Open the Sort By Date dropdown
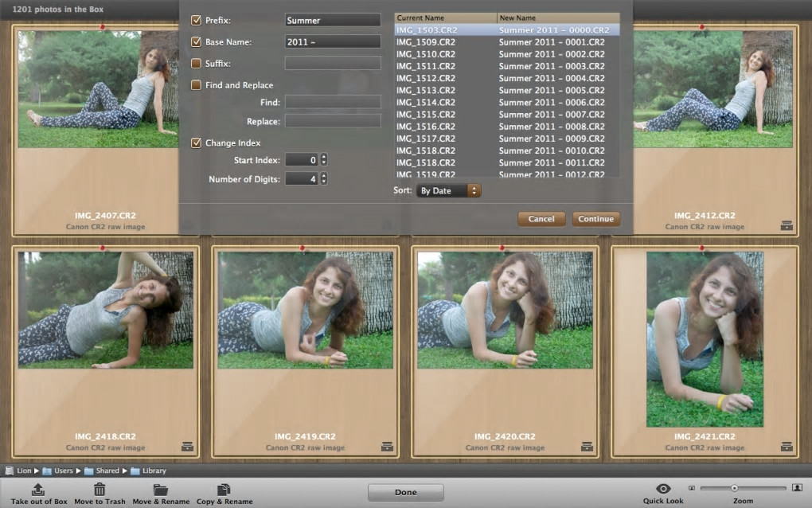This screenshot has height=508, width=812. (449, 191)
